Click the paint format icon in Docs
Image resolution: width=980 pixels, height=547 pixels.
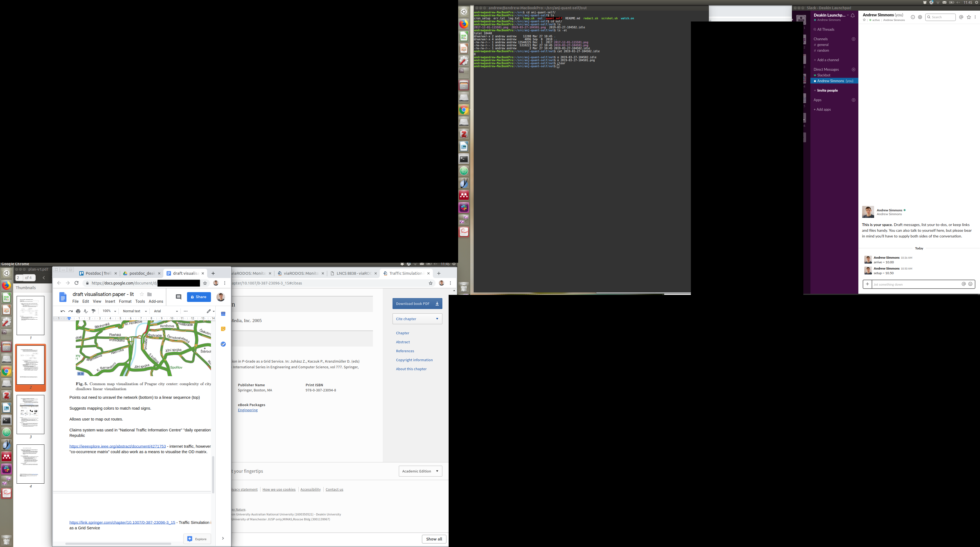point(94,311)
